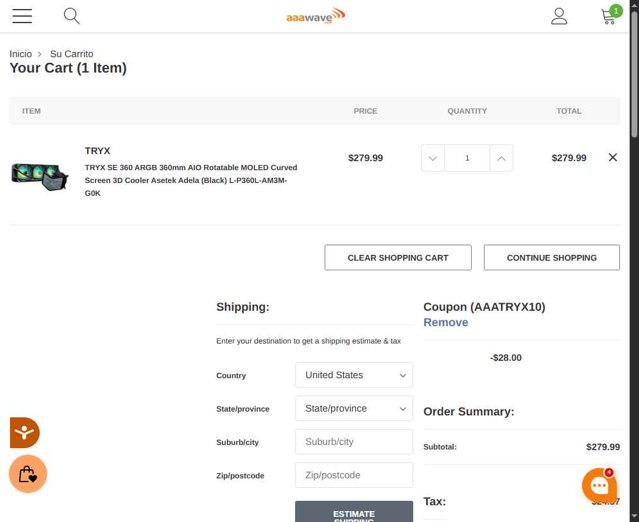Click the Subtotal amount $279.99
The height and width of the screenshot is (522, 639).
tap(603, 447)
